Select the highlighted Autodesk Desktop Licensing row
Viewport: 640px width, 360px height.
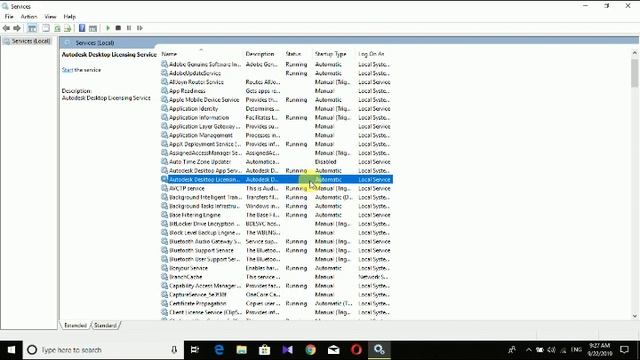[276, 180]
